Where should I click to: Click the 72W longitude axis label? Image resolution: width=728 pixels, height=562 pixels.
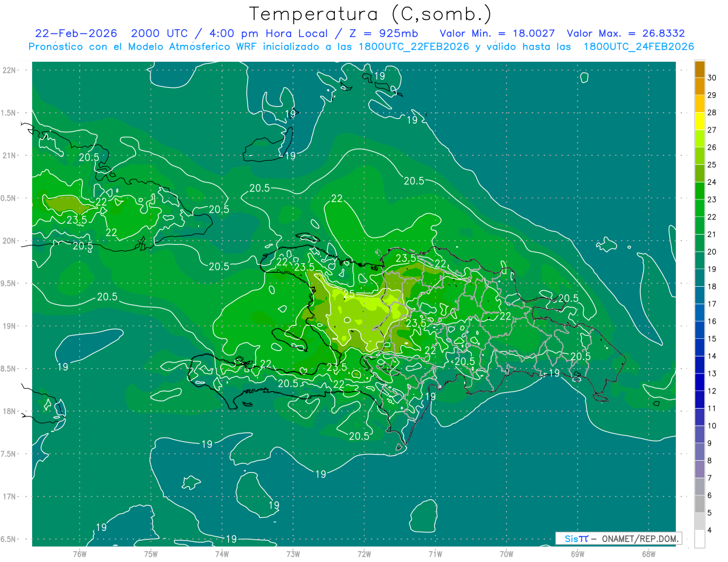[x=364, y=554]
